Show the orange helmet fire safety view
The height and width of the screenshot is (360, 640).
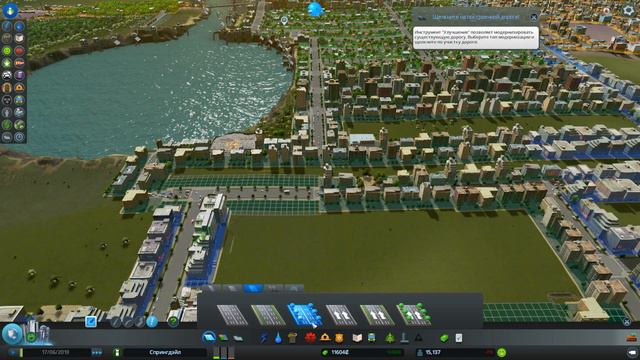point(19,88)
